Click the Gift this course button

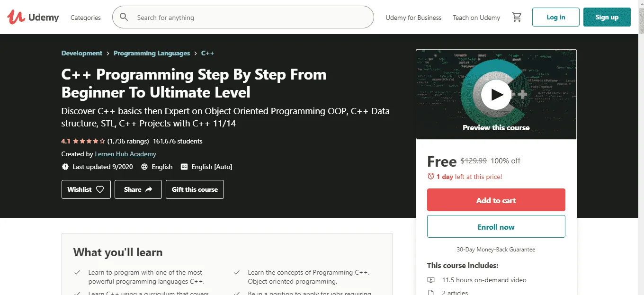click(x=195, y=189)
